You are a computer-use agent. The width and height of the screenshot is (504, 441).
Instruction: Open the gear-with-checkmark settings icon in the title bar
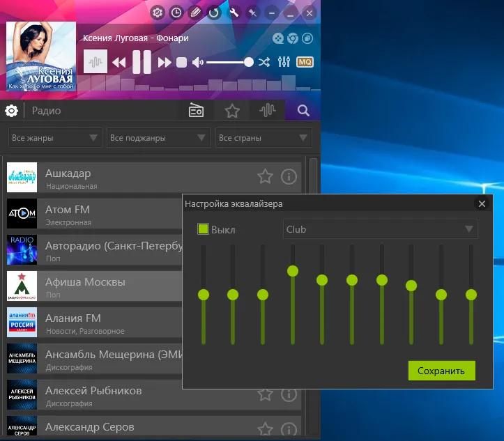tap(158, 13)
